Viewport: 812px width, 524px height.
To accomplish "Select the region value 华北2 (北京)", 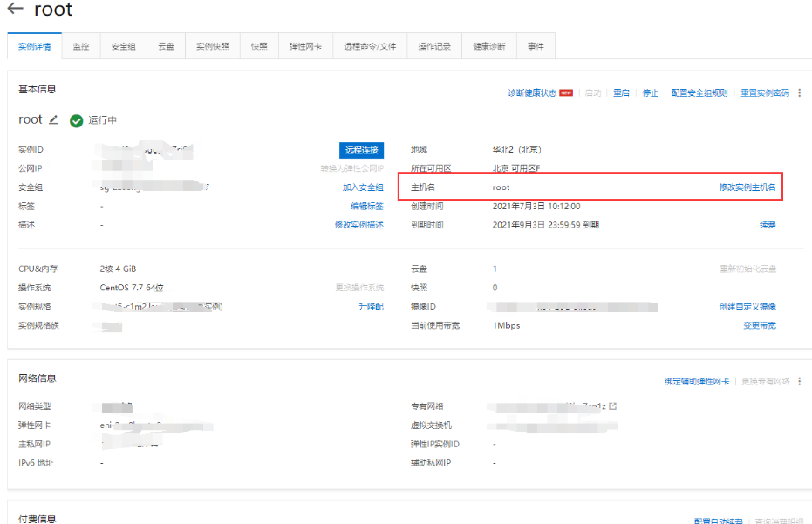I will [517, 150].
